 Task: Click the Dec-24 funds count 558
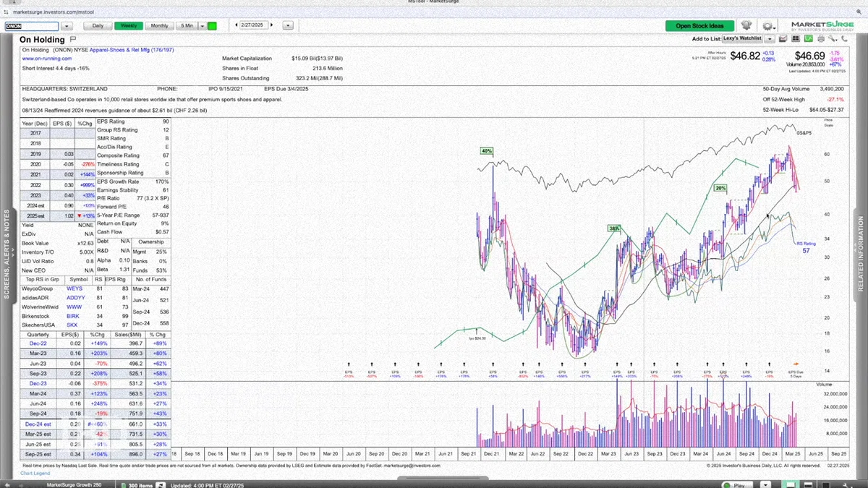[x=164, y=325]
